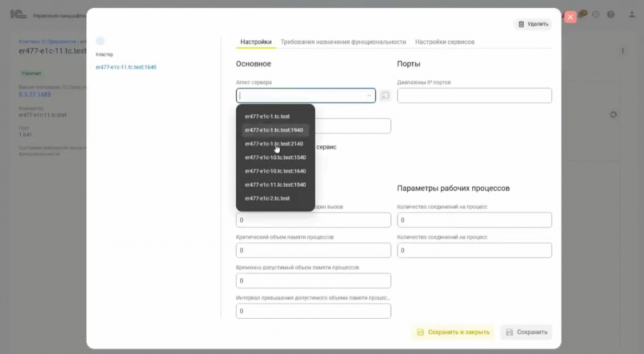644x354 pixels.
Task: Click port value 1 641 in background
Action: tap(25, 135)
